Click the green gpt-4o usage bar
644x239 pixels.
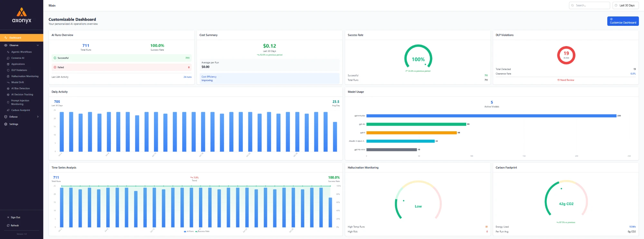pyautogui.click(x=416, y=124)
